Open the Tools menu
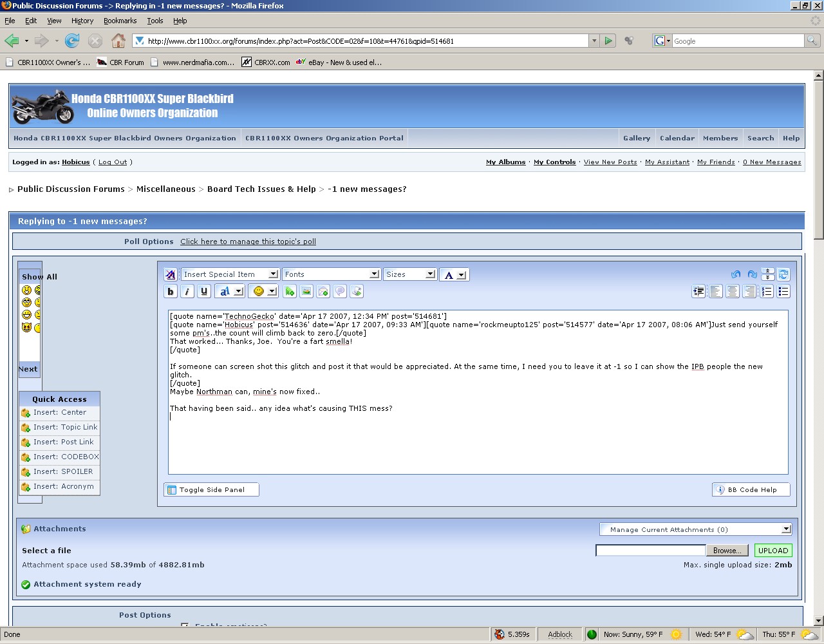 pos(154,21)
